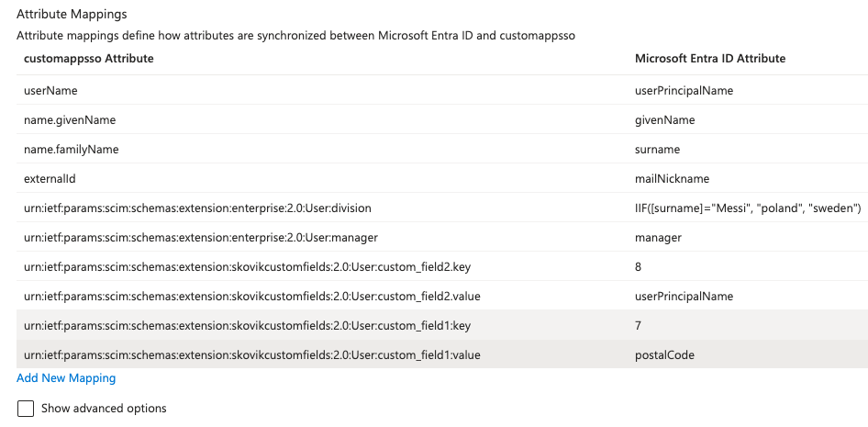Click the Add New Mapping link

(x=66, y=378)
